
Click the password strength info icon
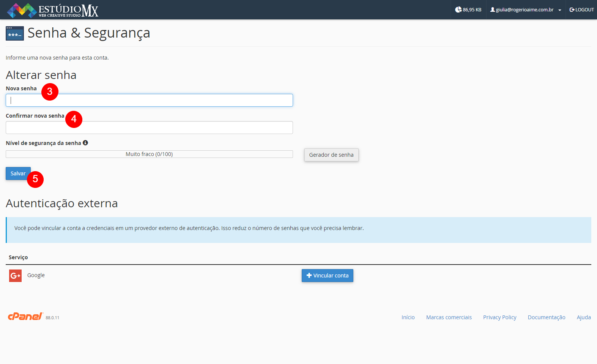[85, 143]
